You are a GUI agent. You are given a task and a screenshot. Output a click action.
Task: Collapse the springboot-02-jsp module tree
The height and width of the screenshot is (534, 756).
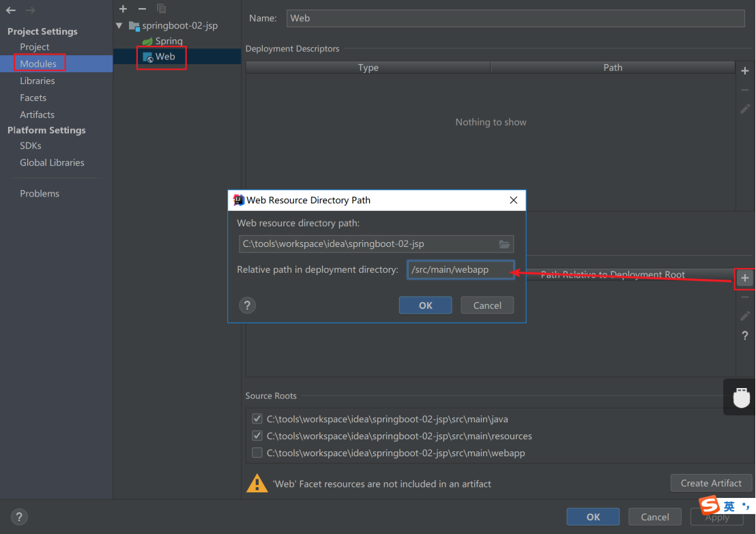(119, 25)
